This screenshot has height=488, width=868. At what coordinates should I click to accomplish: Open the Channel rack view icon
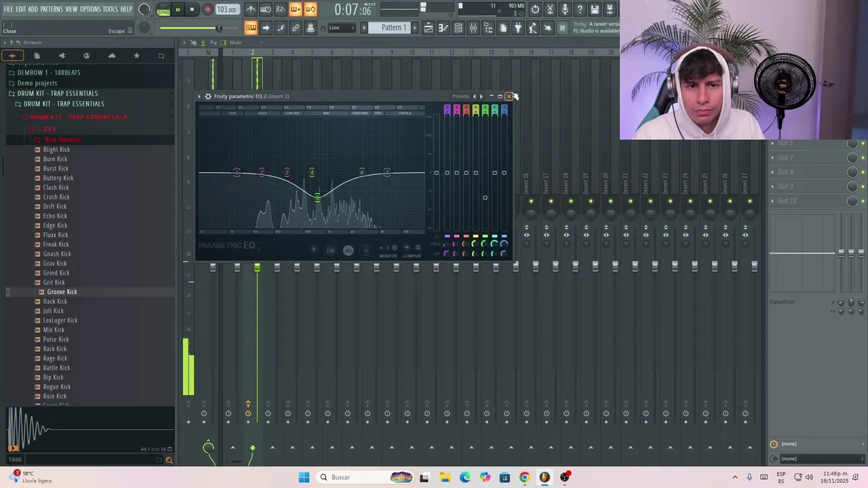click(458, 28)
